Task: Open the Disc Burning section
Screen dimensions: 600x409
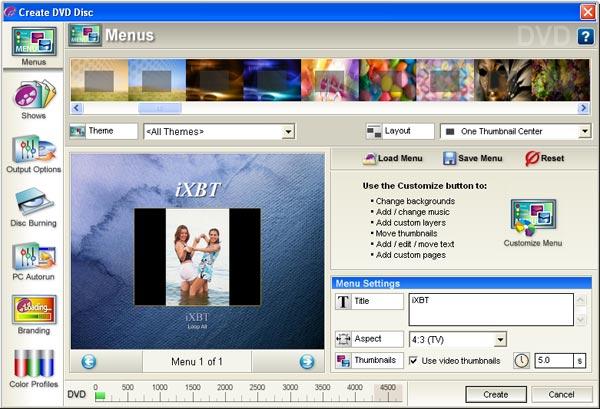Action: click(x=34, y=207)
